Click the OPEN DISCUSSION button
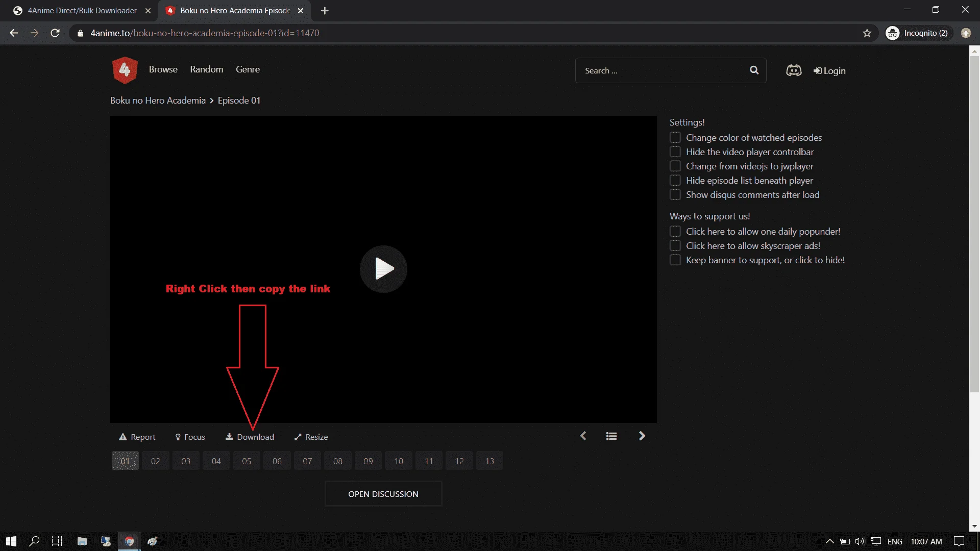This screenshot has height=551, width=980. click(x=383, y=494)
